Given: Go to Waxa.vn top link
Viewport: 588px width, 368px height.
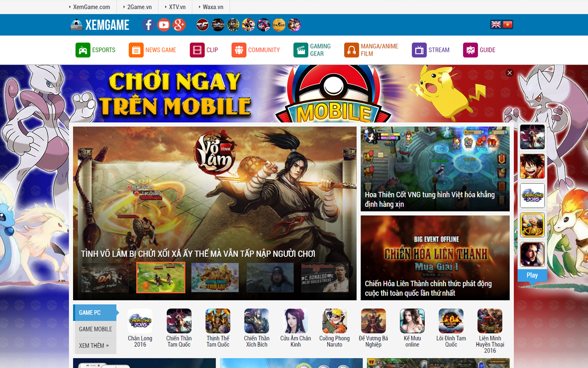Looking at the screenshot, I should (x=213, y=7).
